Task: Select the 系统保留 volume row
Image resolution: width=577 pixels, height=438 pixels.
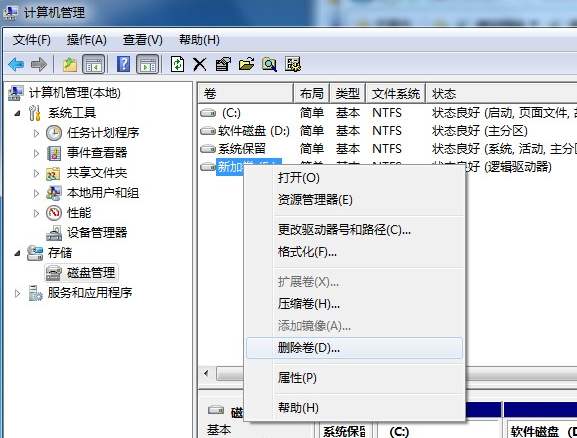Action: click(388, 149)
